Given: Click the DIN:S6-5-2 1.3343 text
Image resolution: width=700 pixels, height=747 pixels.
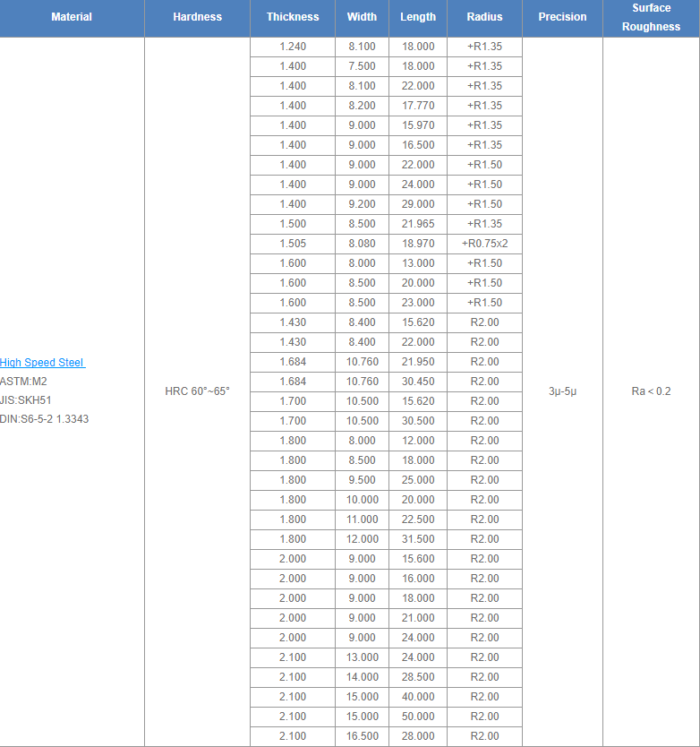Looking at the screenshot, I should click(x=44, y=419).
